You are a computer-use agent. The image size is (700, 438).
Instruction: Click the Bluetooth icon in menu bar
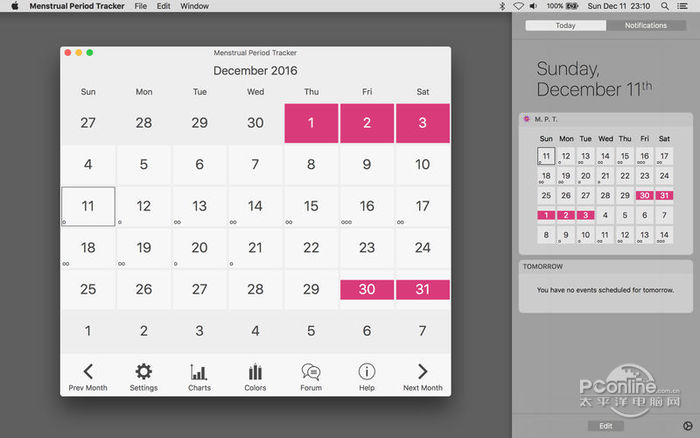[502, 6]
